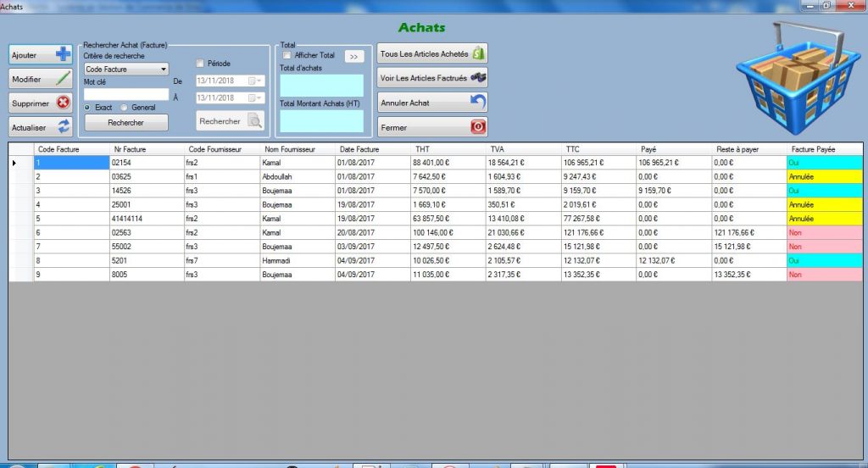868x468 pixels.
Task: Select the Exact radio button
Action: pyautogui.click(x=88, y=108)
